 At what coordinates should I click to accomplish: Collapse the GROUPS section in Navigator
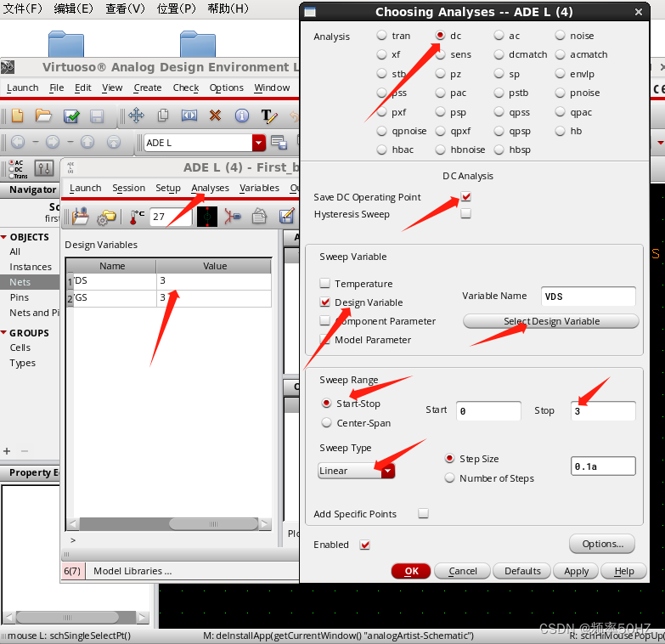coord(3,332)
